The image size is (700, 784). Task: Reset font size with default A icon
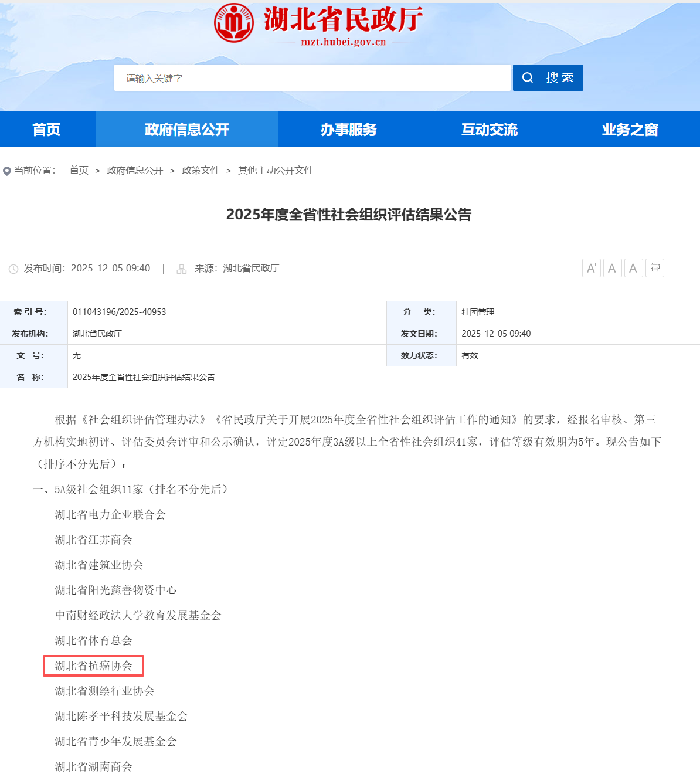coord(633,268)
